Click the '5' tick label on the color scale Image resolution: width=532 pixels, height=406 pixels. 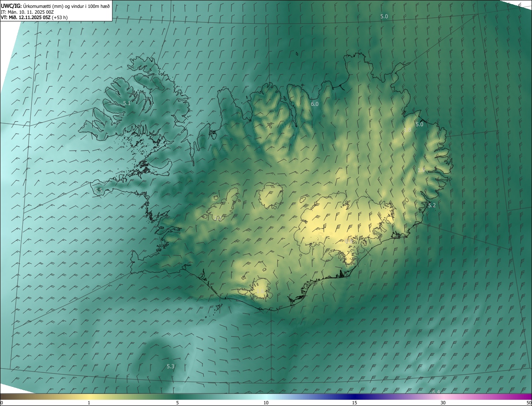pos(177,403)
